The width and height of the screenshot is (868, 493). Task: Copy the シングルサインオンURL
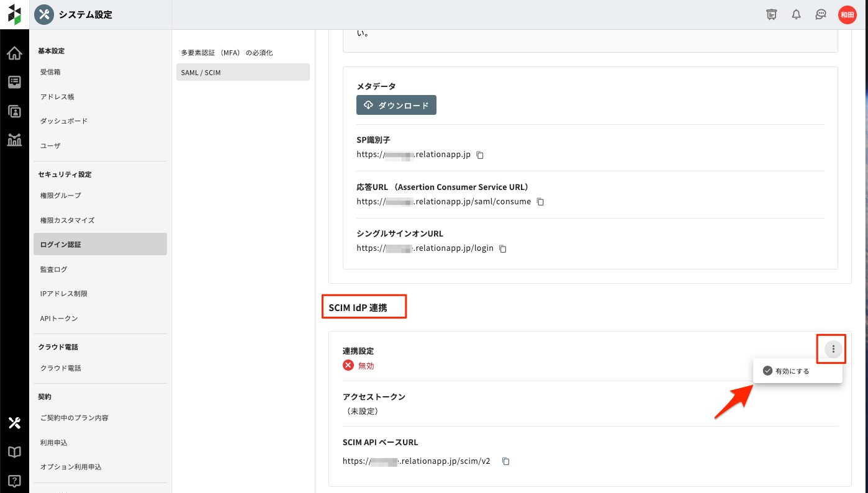click(503, 248)
